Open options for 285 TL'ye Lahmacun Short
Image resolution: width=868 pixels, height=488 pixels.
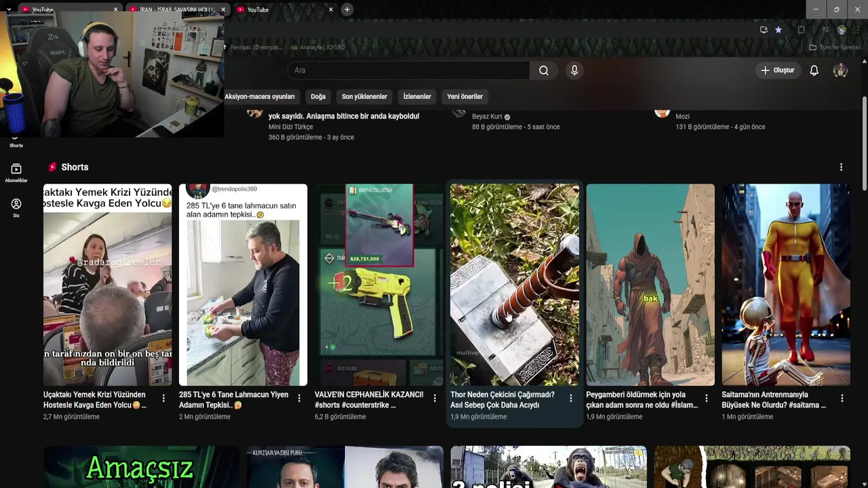pos(299,399)
